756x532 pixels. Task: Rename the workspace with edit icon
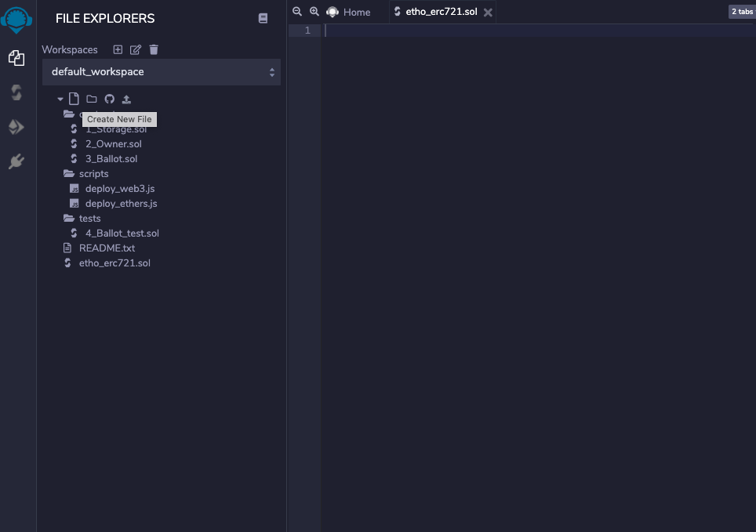click(x=136, y=49)
